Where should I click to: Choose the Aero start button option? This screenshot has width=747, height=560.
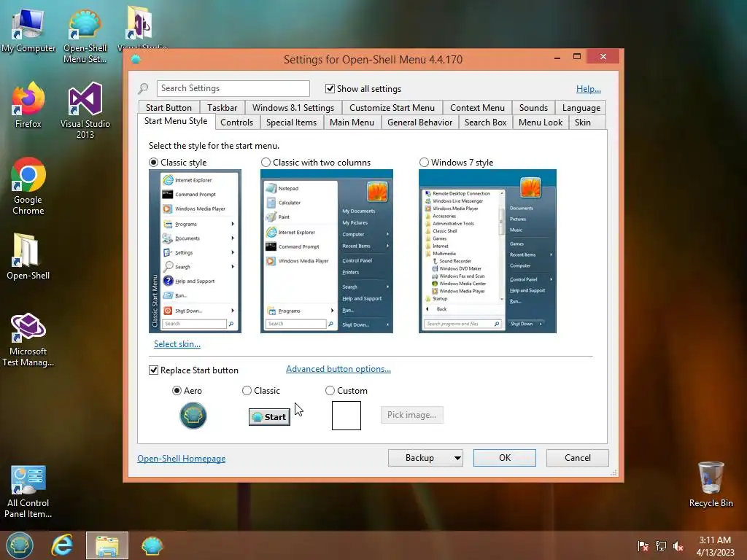click(177, 391)
